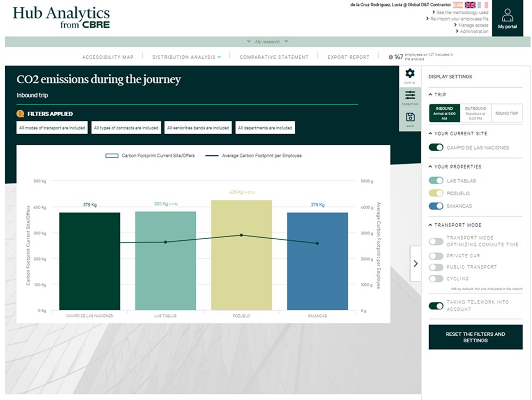Disable Taking Telework Into Account
The height and width of the screenshot is (400, 532).
pyautogui.click(x=436, y=306)
